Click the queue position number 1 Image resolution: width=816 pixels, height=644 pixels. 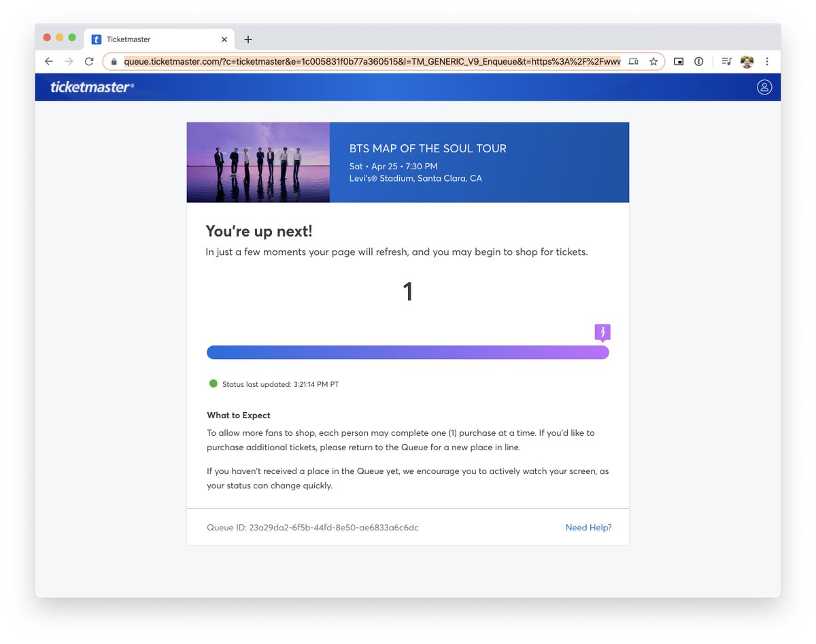pyautogui.click(x=408, y=292)
